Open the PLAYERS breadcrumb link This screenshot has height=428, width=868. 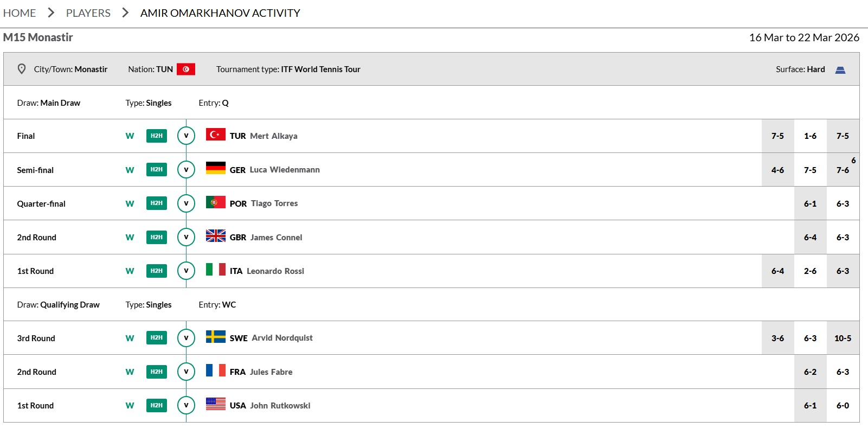[88, 13]
